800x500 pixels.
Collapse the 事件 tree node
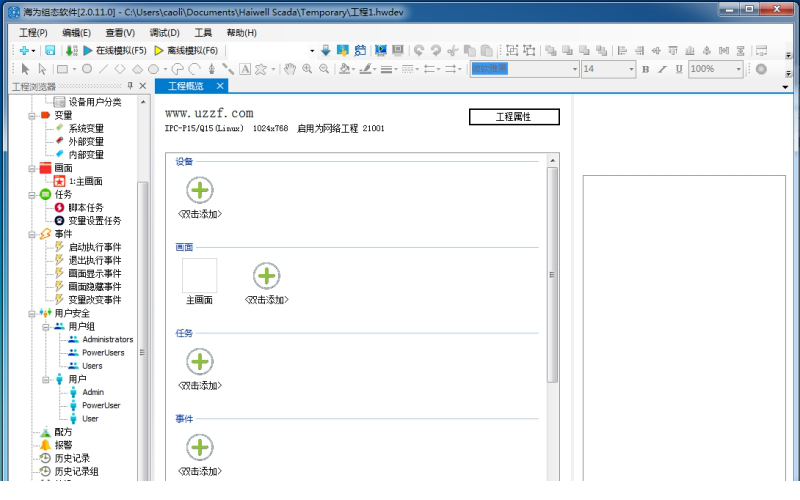pos(32,235)
